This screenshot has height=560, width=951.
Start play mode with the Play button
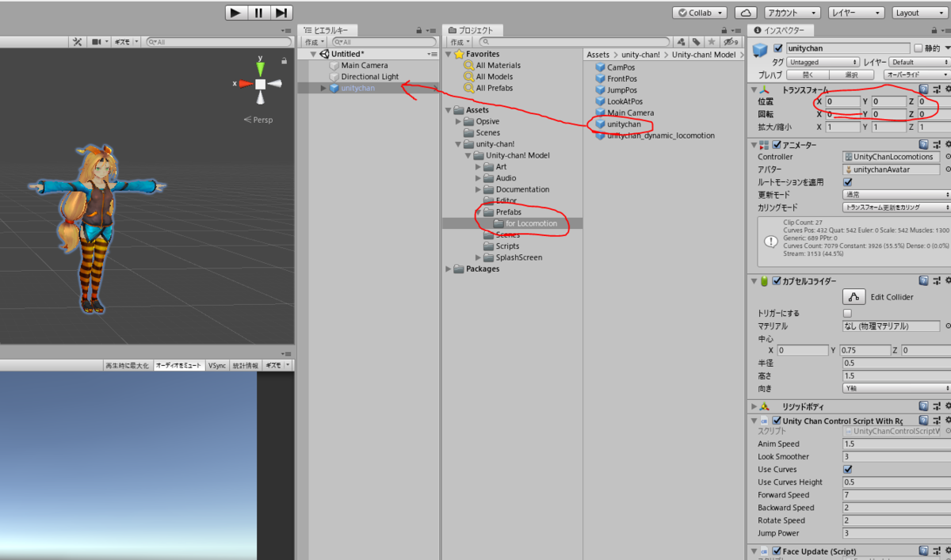tap(236, 13)
